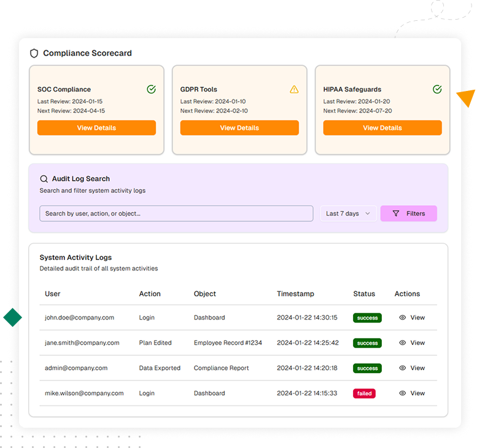Click the funnel icon in Filters button

coord(396,213)
